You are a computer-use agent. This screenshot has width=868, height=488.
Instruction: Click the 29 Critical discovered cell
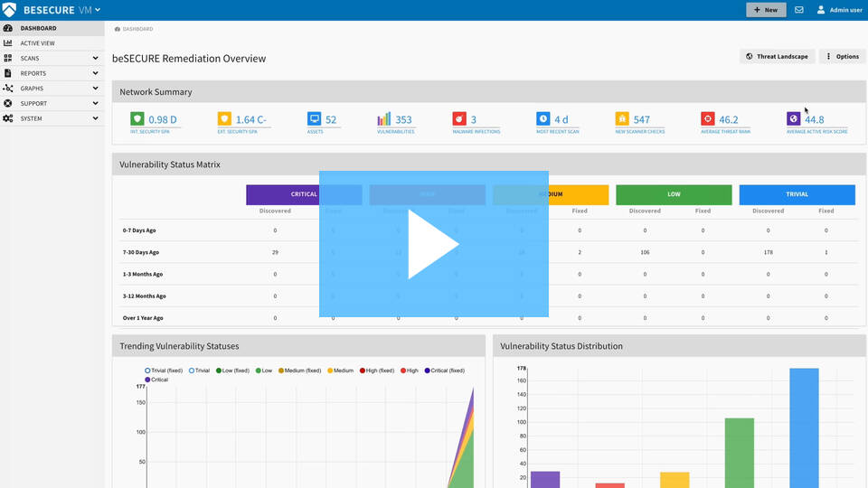point(275,252)
